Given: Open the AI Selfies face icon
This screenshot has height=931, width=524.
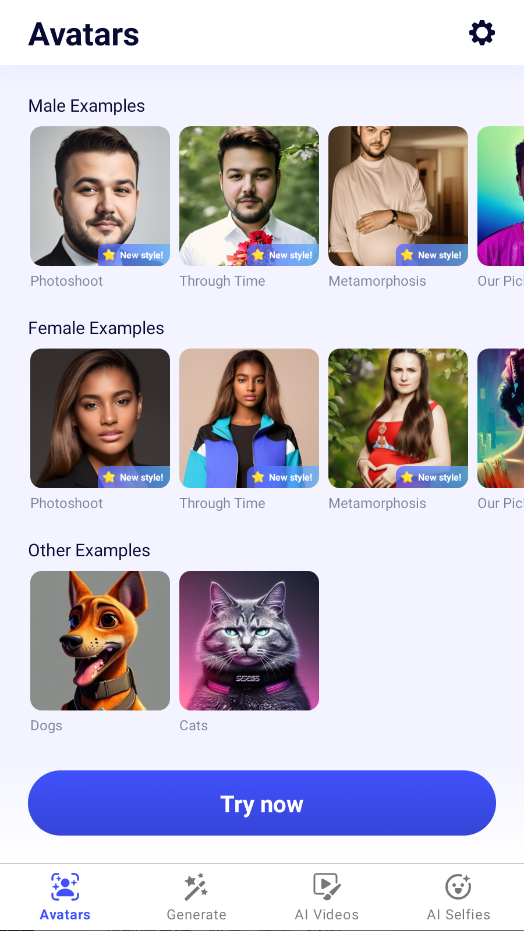Looking at the screenshot, I should coord(458,887).
